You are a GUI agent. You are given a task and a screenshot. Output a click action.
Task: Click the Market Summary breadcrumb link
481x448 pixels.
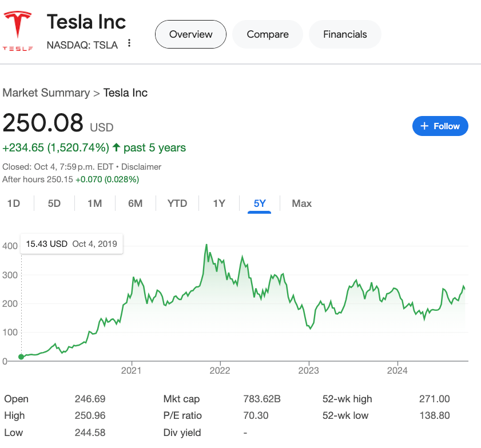pyautogui.click(x=46, y=93)
